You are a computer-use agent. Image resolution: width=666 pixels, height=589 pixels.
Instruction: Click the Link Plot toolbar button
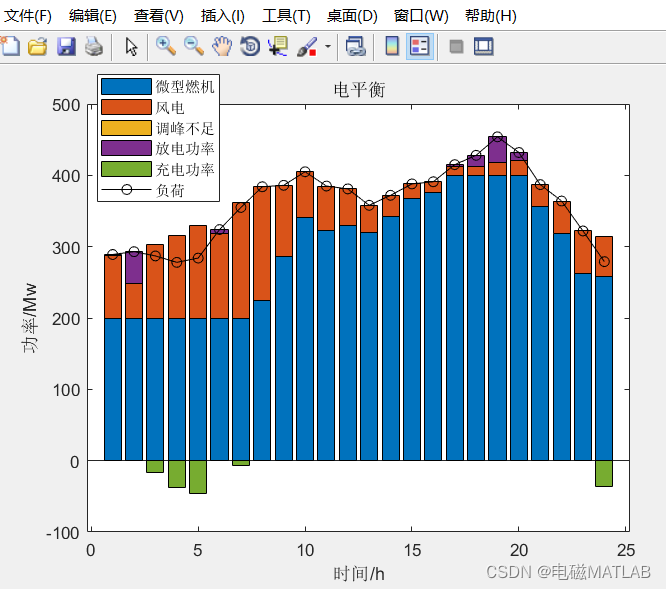pos(356,46)
